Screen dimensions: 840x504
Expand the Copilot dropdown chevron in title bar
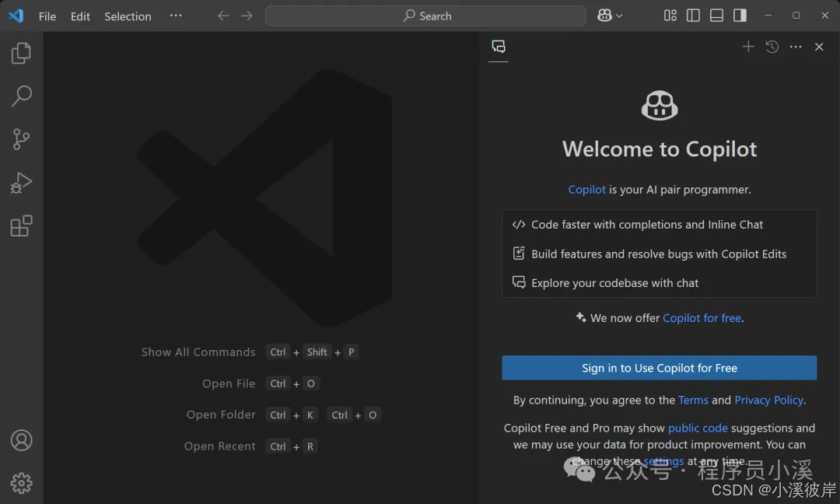tap(619, 16)
